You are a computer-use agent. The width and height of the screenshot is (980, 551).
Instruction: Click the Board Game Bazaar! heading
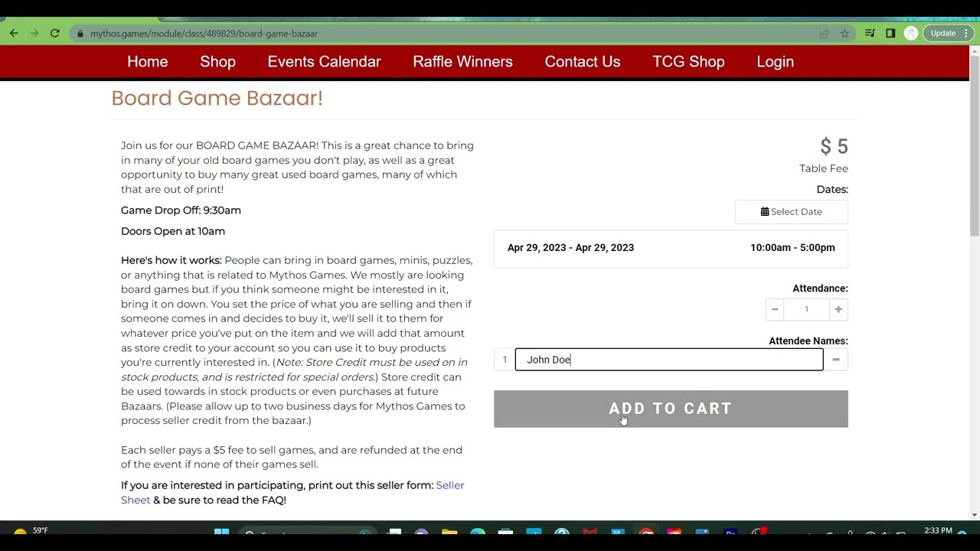(217, 98)
